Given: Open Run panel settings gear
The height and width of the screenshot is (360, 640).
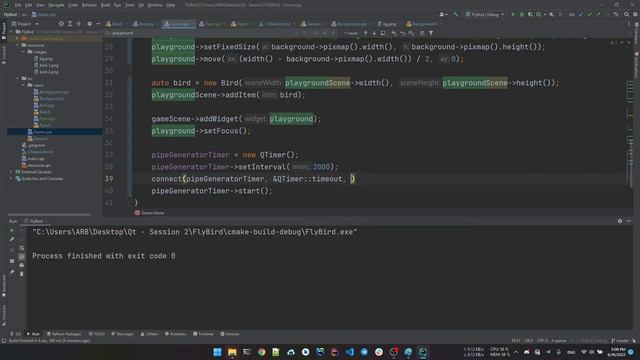Looking at the screenshot, I should (620, 221).
